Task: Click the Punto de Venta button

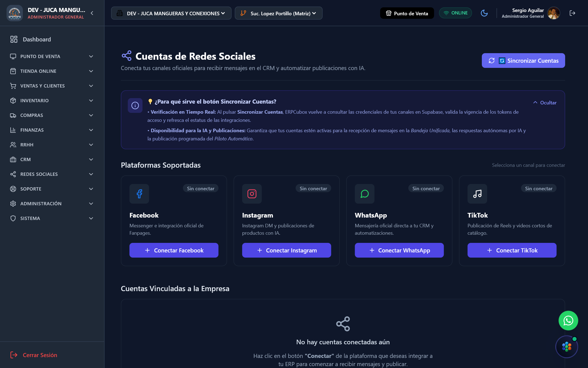Action: [x=407, y=13]
